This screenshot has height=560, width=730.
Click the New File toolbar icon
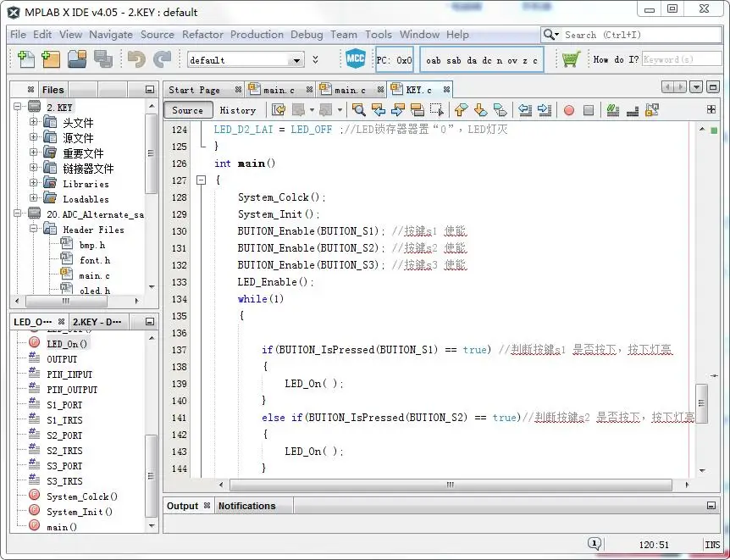(25, 59)
